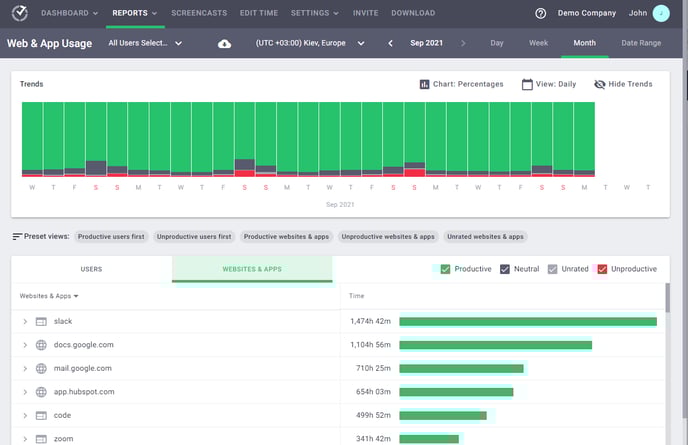The width and height of the screenshot is (688, 445).
Task: Uncheck the Unrated checkbox
Action: (x=552, y=269)
